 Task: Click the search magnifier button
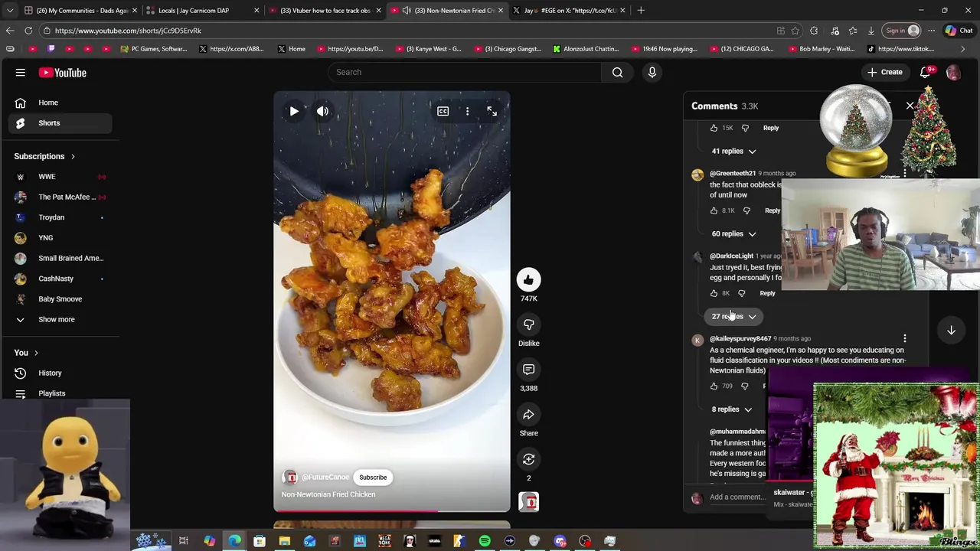pyautogui.click(x=617, y=72)
